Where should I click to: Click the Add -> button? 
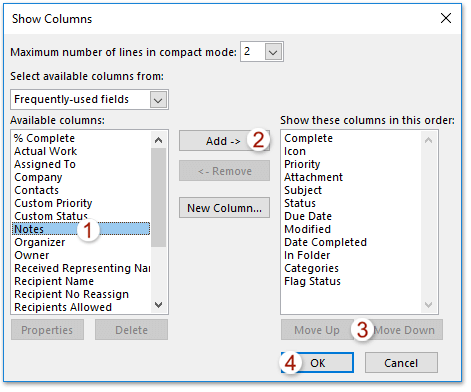[224, 141]
